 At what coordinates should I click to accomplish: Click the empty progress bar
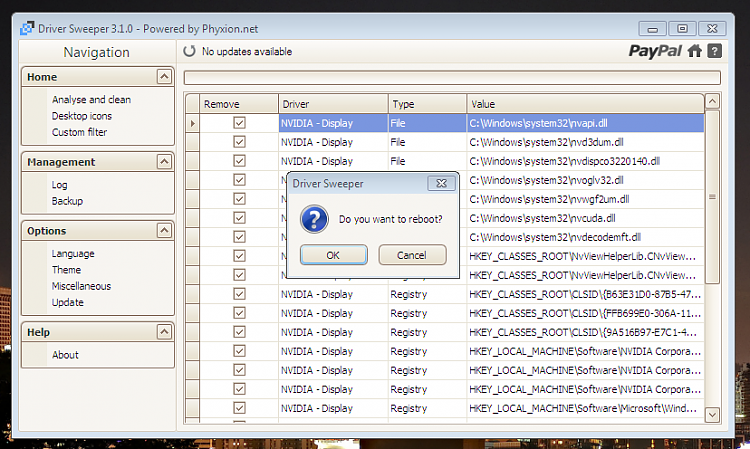[452, 77]
